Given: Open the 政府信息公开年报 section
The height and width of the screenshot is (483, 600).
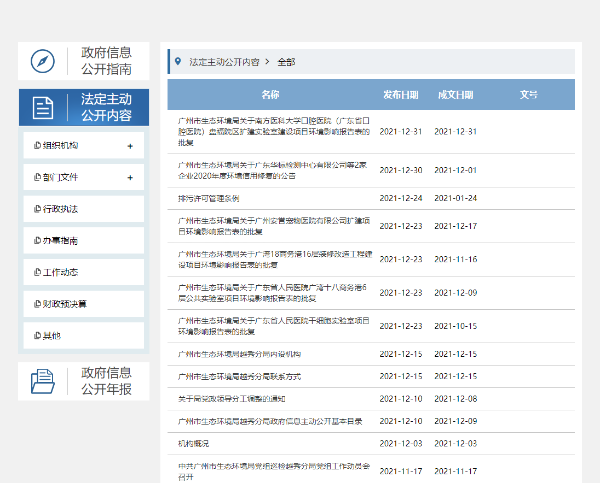Looking at the screenshot, I should coord(106,381).
